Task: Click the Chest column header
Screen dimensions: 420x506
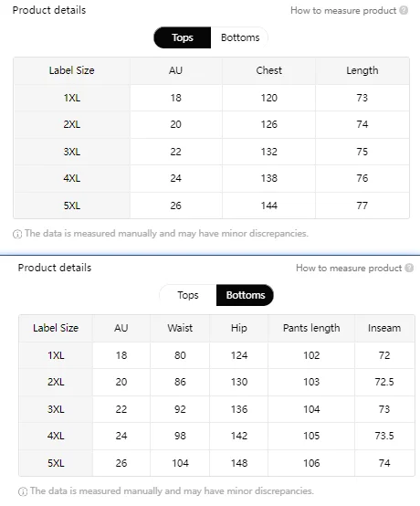Action: tap(268, 70)
